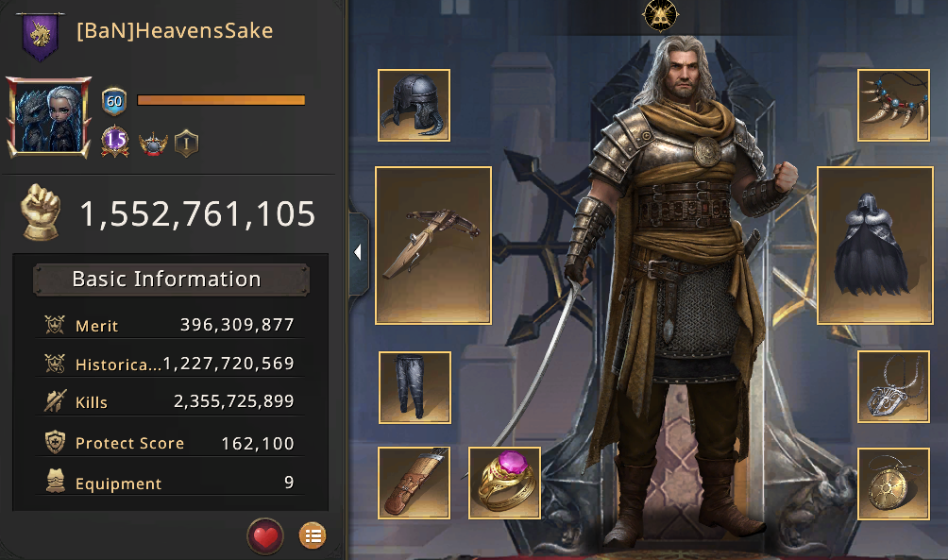Click the level 60 shield badge
The height and width of the screenshot is (560, 948).
(114, 101)
